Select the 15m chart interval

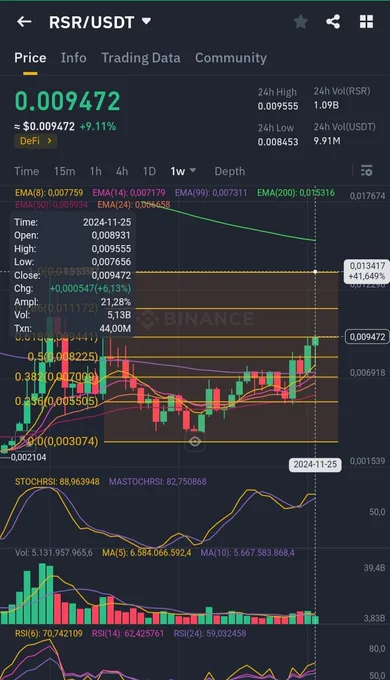pos(64,171)
